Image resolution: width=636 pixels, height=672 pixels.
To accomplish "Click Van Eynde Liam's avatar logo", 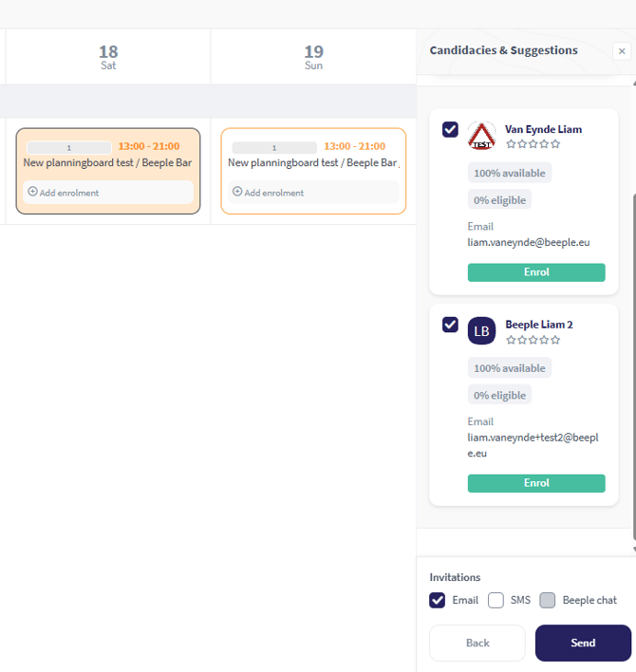I will [x=481, y=136].
